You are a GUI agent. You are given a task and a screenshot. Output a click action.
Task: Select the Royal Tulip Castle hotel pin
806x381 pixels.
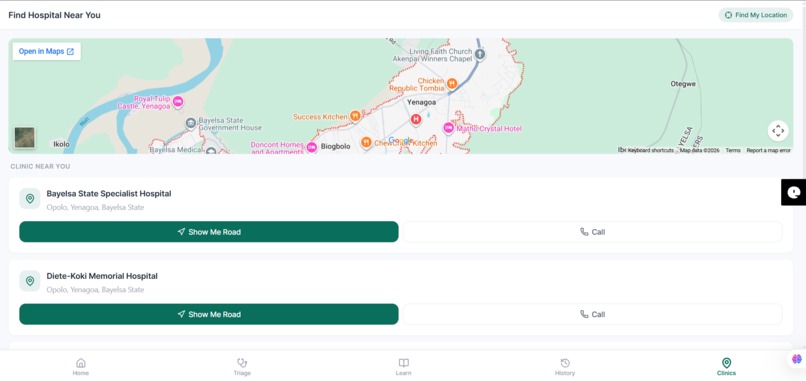click(x=178, y=102)
